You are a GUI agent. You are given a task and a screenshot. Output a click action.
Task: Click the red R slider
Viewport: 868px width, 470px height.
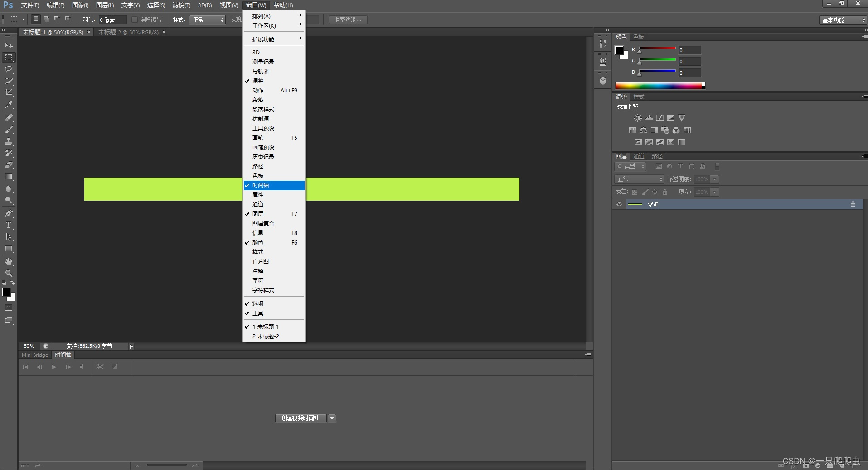[657, 48]
